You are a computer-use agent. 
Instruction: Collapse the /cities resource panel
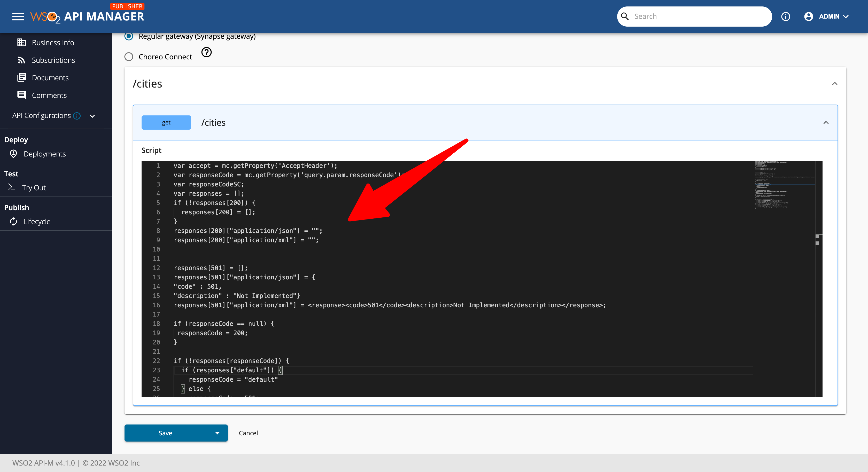pyautogui.click(x=835, y=84)
